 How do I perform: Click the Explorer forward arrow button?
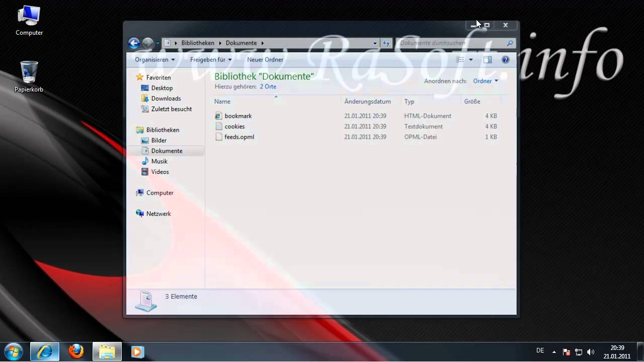pos(147,43)
